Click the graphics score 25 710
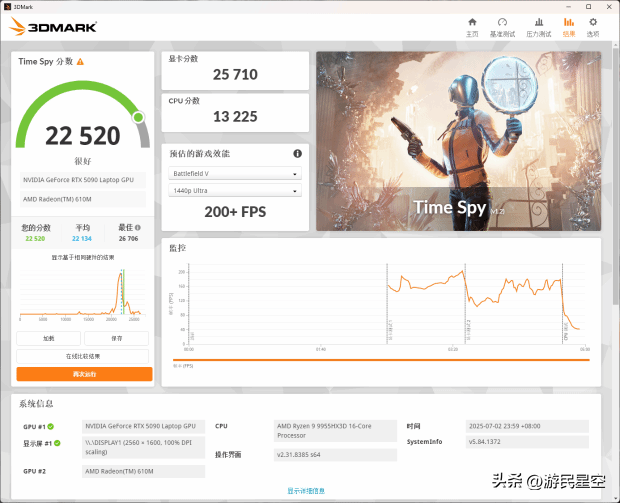The image size is (620, 503). coord(235,74)
